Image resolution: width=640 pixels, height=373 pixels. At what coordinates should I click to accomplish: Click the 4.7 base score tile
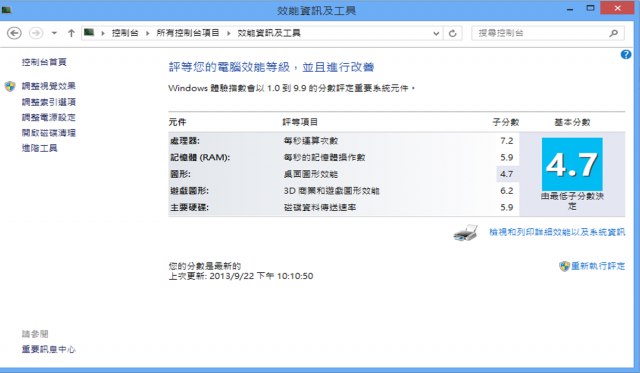tap(572, 164)
